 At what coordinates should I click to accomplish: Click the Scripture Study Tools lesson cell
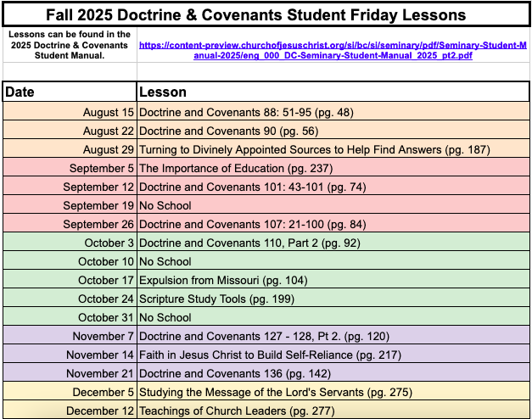[333, 299]
